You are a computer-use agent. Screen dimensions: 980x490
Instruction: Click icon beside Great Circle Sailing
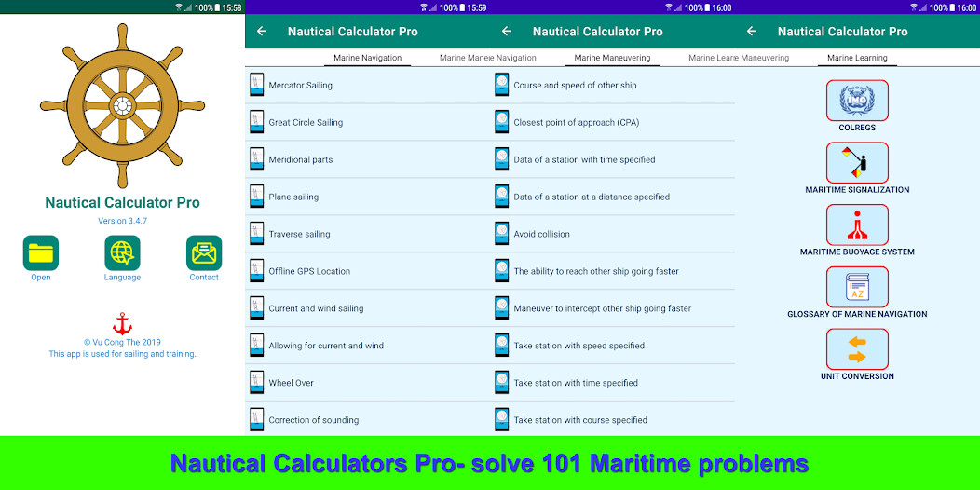tap(256, 122)
